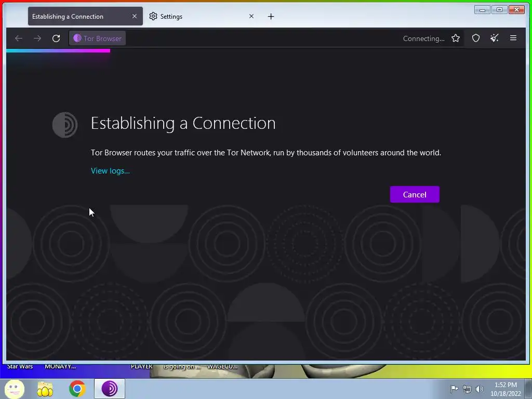Close the Settings tab
Image resolution: width=532 pixels, height=399 pixels.
point(251,16)
